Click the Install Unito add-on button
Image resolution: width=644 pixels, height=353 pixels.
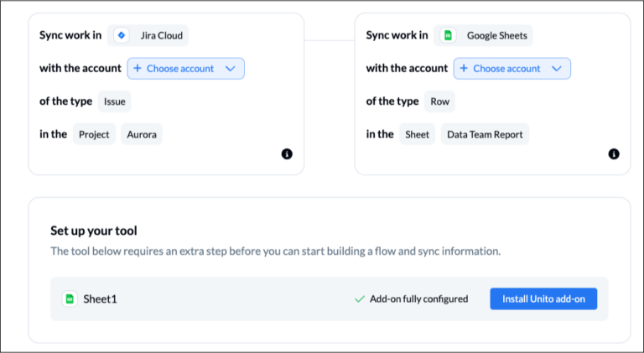(543, 298)
